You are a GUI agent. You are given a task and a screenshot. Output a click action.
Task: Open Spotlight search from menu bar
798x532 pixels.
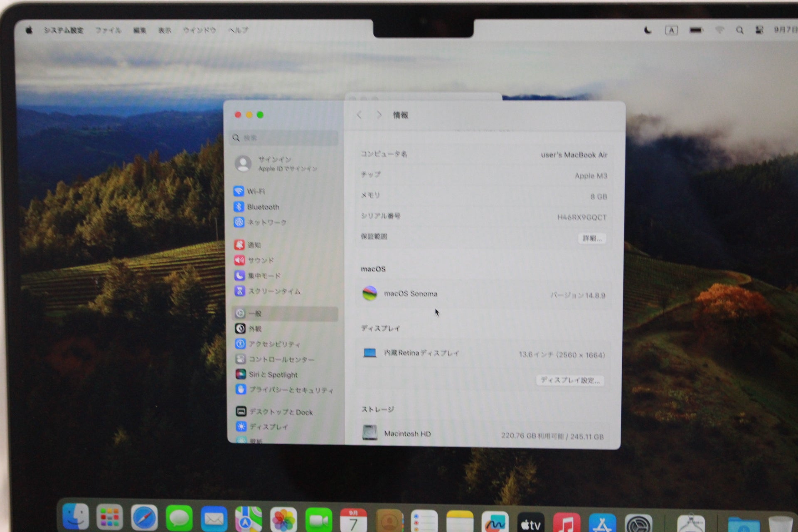[740, 30]
